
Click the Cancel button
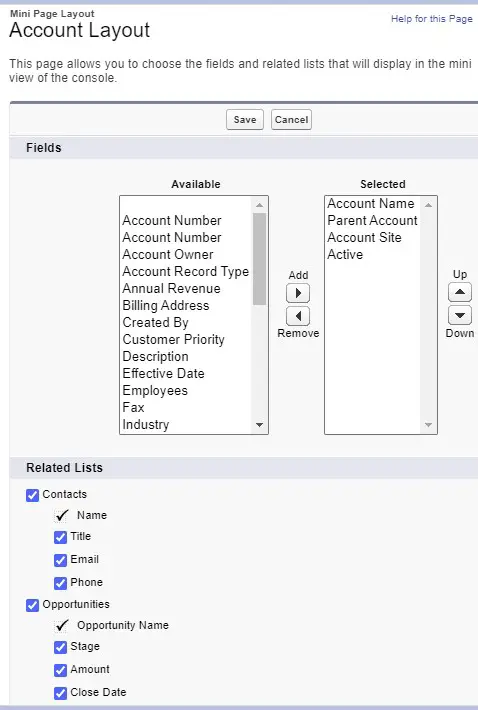click(291, 120)
